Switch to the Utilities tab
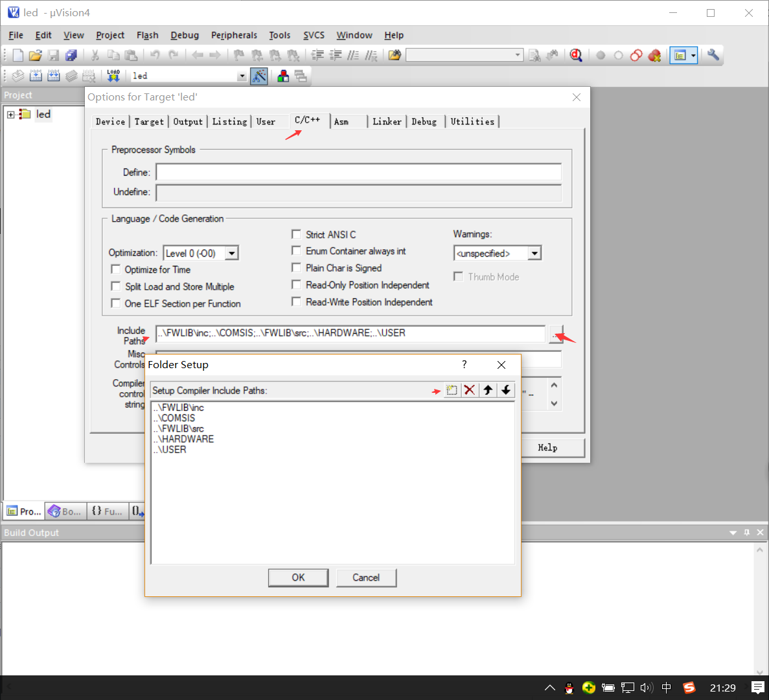769x700 pixels. [x=472, y=122]
